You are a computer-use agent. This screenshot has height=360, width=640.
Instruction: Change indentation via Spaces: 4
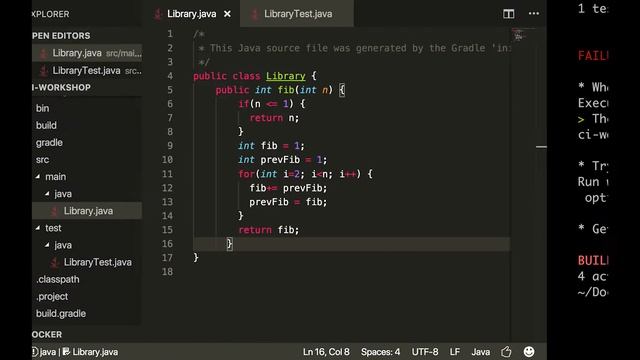coord(380,352)
